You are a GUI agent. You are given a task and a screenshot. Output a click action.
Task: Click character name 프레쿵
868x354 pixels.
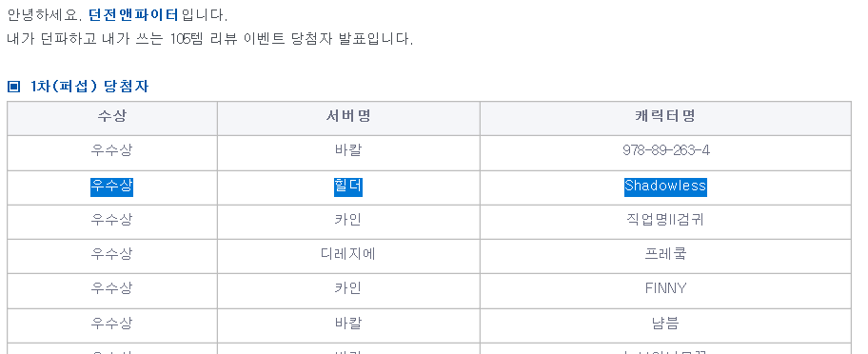click(x=665, y=254)
